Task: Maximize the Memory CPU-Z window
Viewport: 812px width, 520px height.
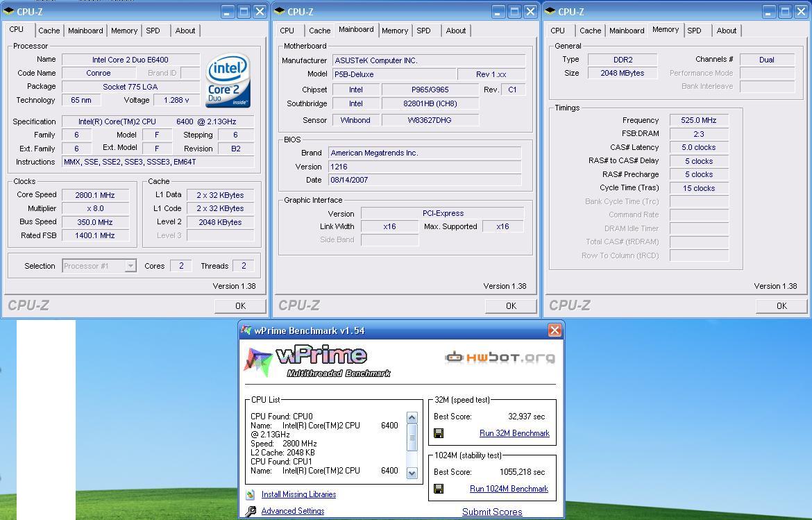Action: (x=785, y=11)
